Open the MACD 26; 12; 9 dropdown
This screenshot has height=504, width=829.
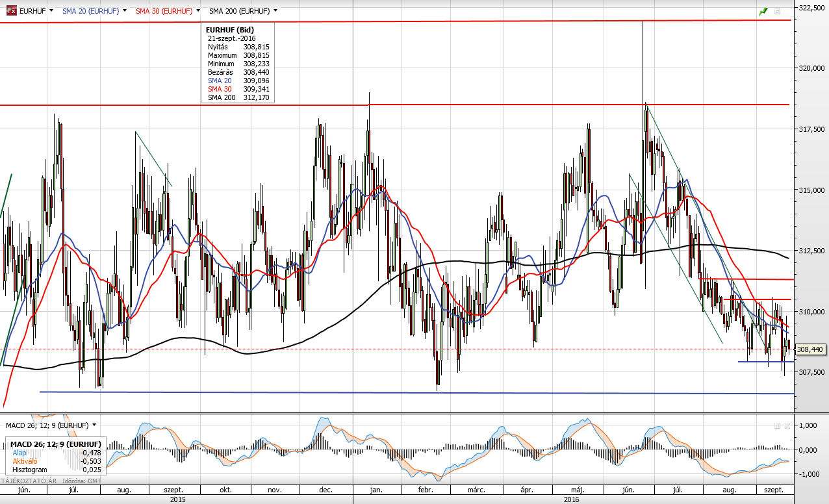94,425
